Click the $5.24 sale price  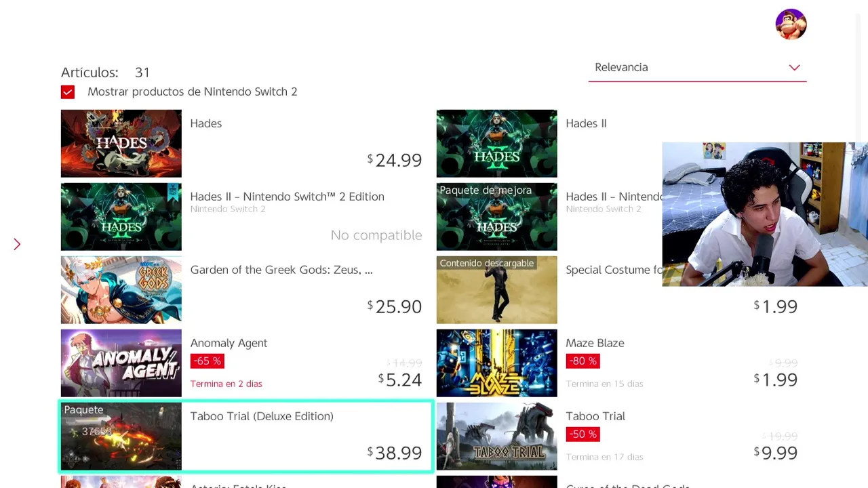pos(400,380)
